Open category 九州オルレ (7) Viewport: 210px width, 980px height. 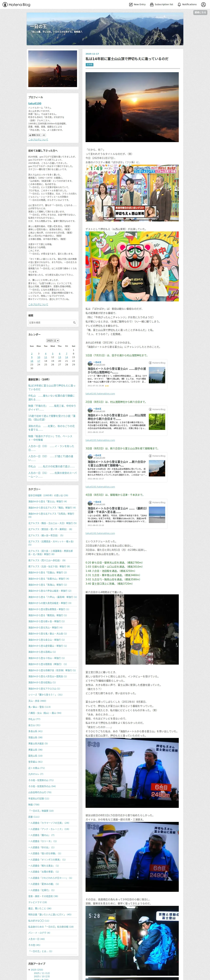(36, 774)
